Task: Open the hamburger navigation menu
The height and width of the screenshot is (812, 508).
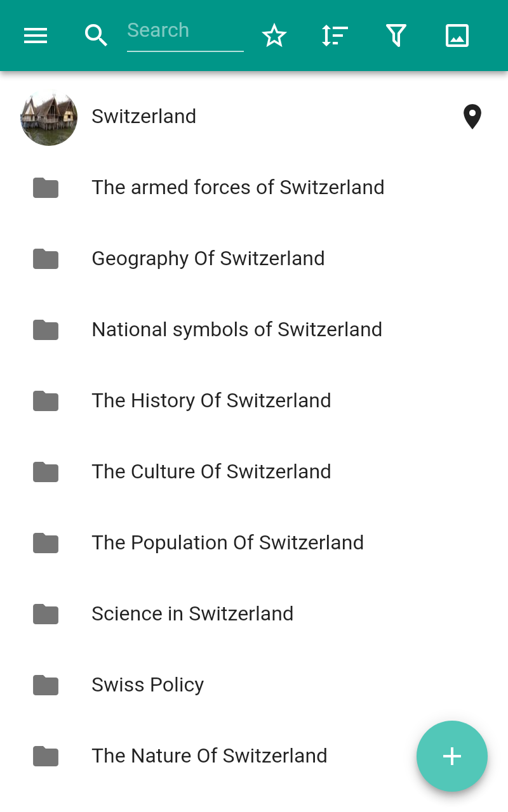Action: tap(36, 36)
